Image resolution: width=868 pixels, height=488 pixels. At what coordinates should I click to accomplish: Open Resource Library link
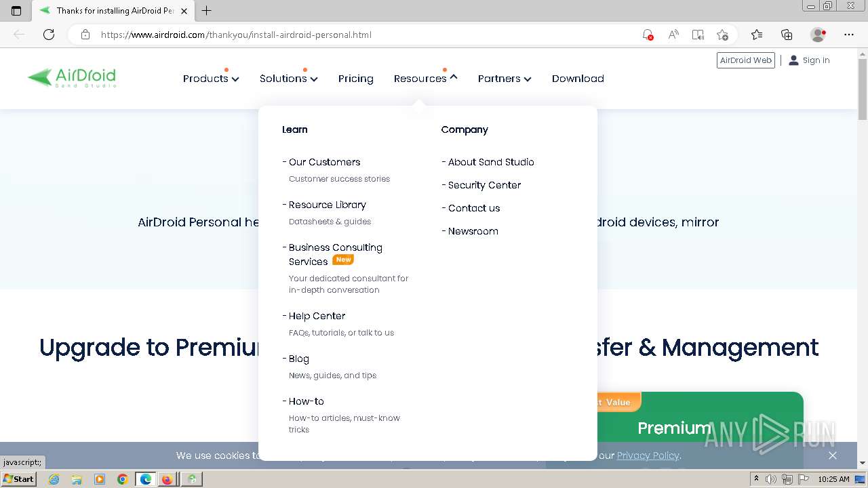pyautogui.click(x=327, y=205)
